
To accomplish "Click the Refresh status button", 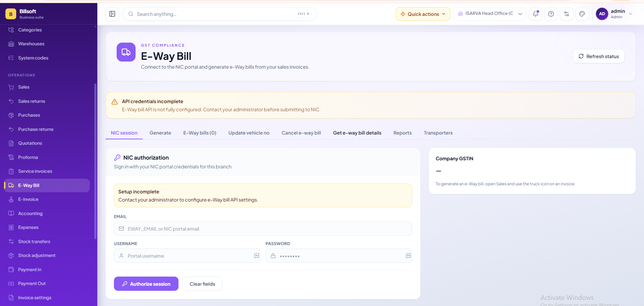I will [598, 56].
